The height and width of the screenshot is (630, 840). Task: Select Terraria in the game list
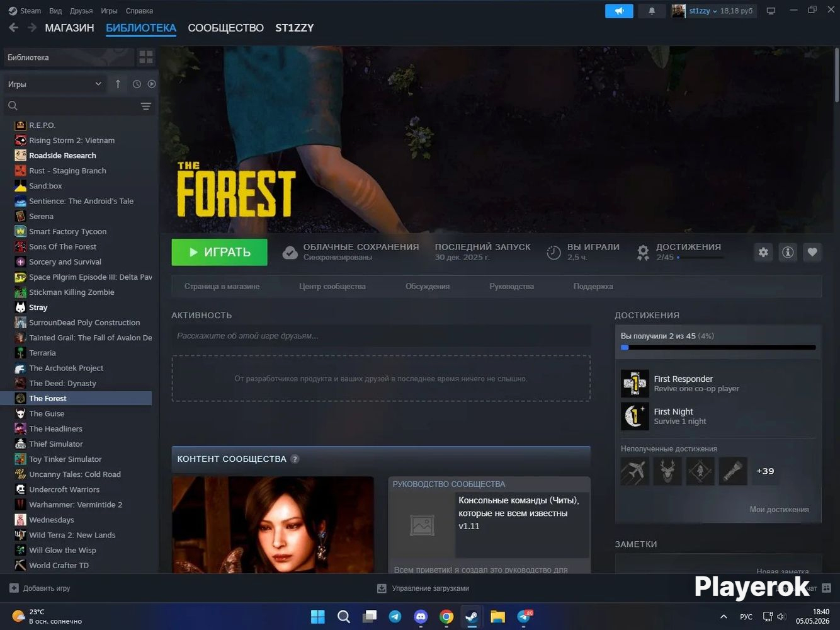tap(76, 353)
